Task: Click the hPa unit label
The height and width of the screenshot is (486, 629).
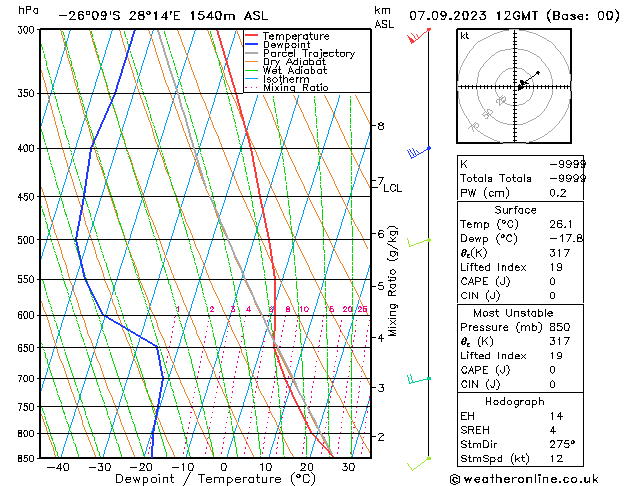Action: pos(28,10)
